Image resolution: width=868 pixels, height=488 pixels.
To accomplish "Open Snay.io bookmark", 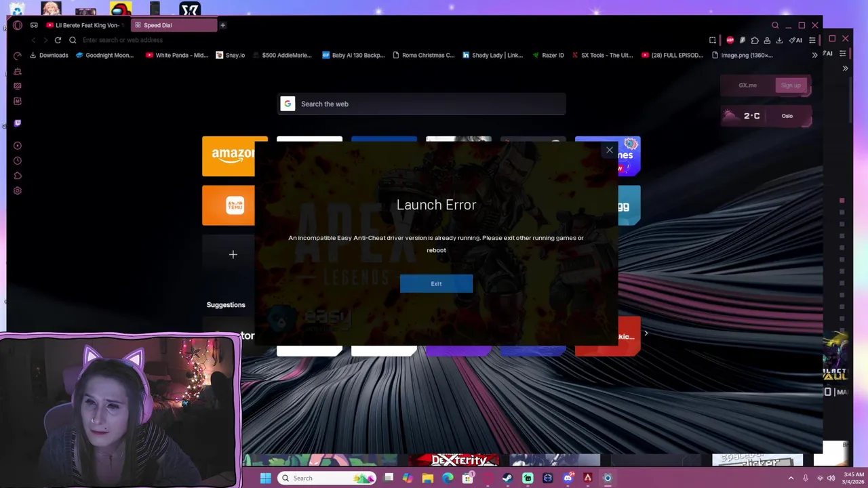I will point(231,55).
